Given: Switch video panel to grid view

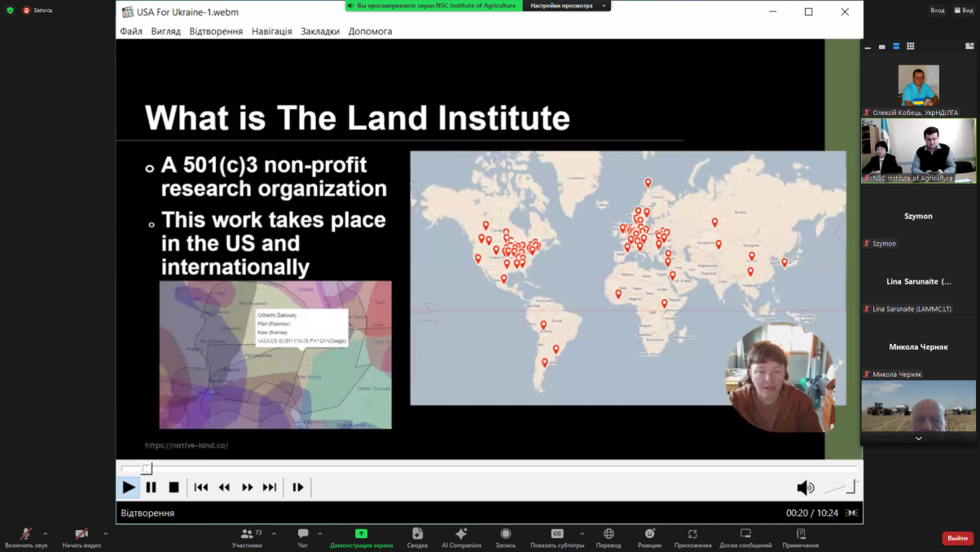Looking at the screenshot, I should pos(910,46).
